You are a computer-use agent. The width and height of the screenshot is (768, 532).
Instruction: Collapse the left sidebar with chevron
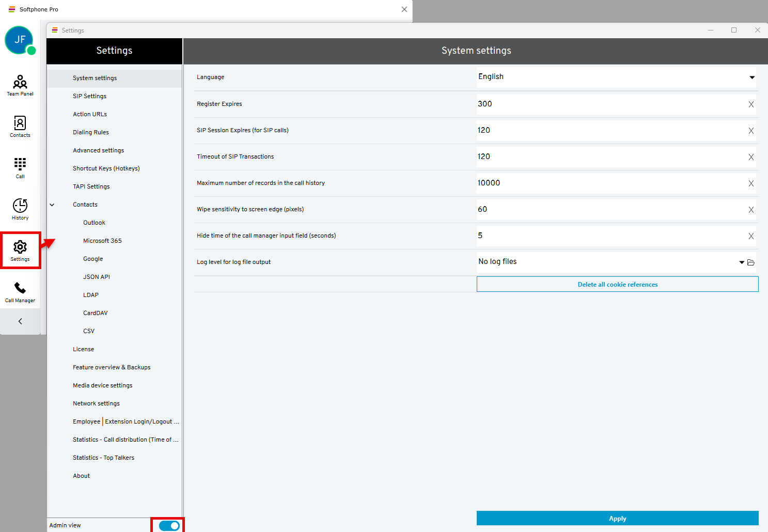point(20,321)
